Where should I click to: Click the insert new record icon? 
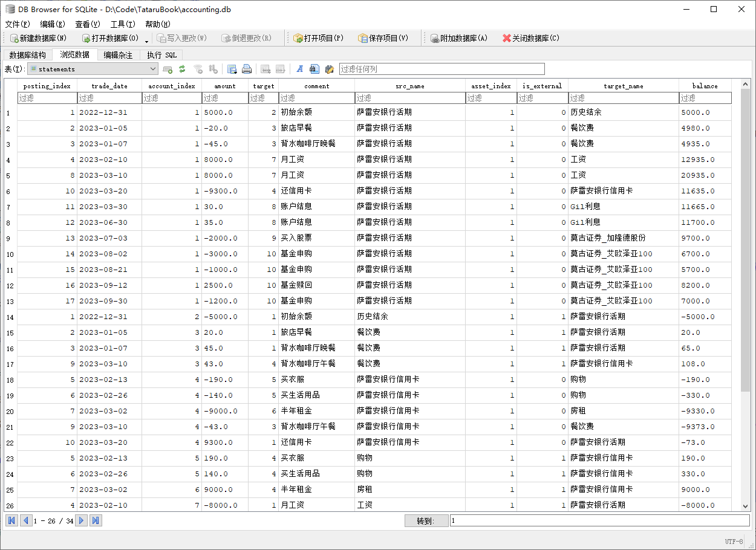[x=266, y=69]
